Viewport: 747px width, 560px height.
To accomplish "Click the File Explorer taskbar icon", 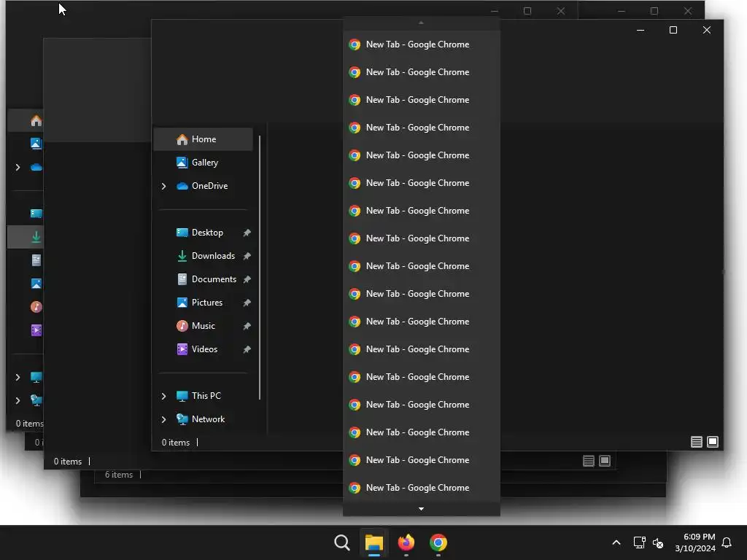I will (x=374, y=542).
